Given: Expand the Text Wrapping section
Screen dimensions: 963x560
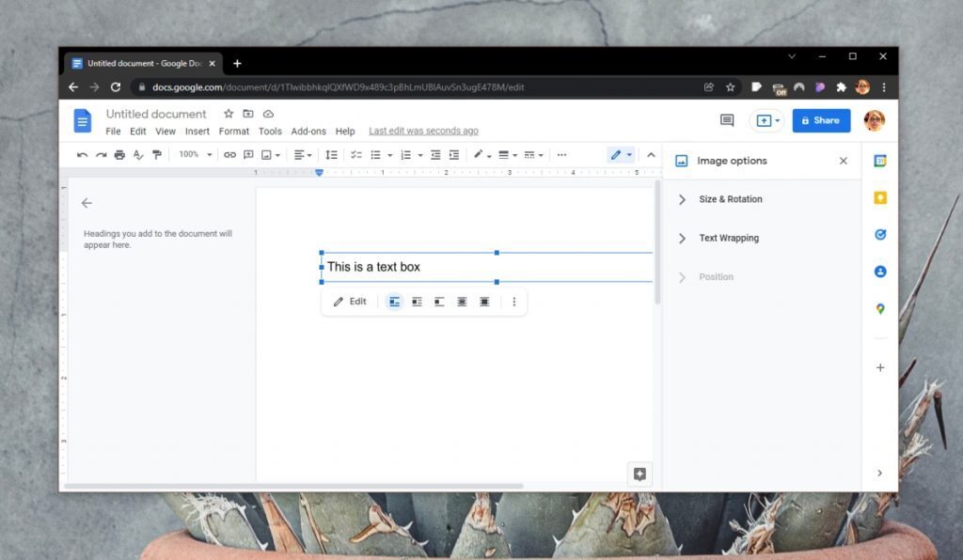Looking at the screenshot, I should click(x=729, y=238).
